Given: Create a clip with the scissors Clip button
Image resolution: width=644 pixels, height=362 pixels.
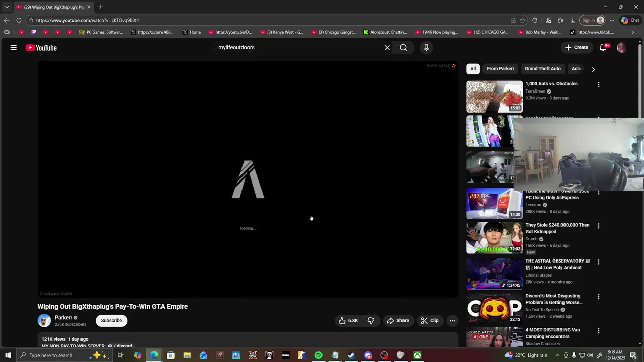Looking at the screenshot, I should coord(429,321).
